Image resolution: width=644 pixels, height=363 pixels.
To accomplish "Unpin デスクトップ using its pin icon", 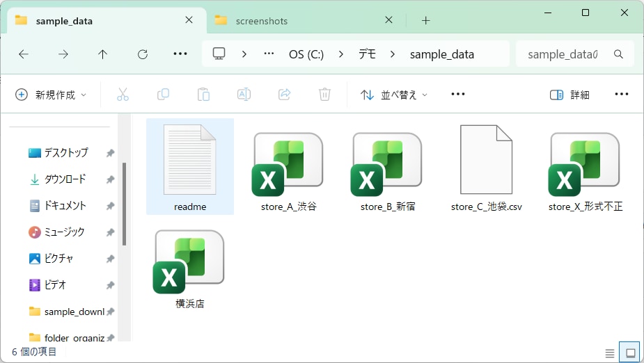I will (110, 153).
